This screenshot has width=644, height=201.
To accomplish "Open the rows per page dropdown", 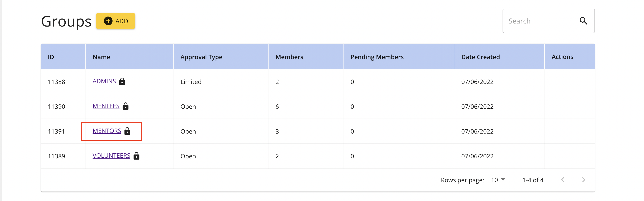I will pyautogui.click(x=498, y=180).
